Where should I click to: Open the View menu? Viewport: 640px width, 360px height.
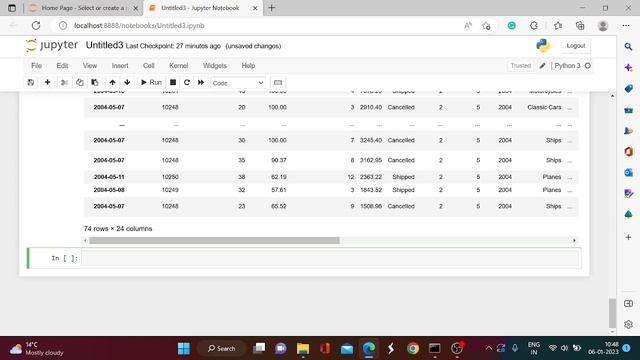(x=90, y=66)
